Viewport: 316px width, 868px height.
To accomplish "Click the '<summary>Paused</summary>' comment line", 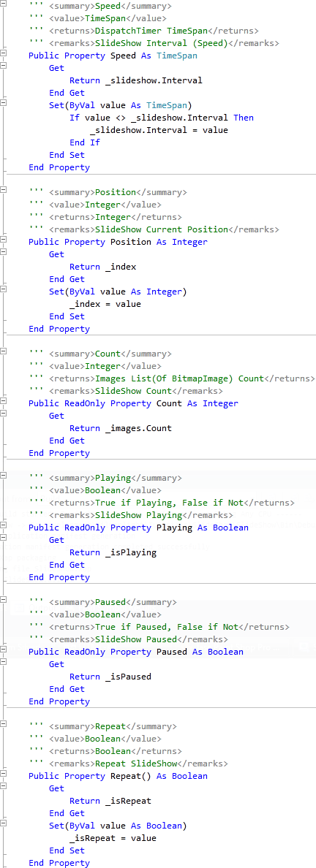I will tap(113, 602).
